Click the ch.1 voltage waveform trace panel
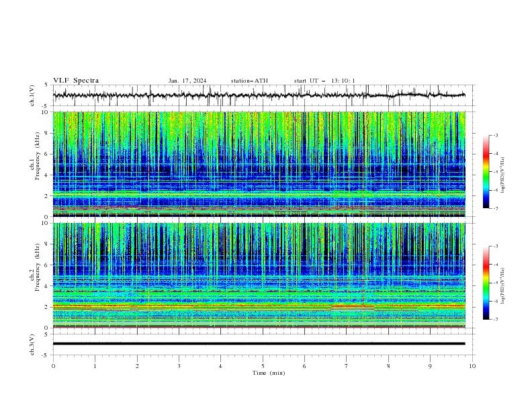The height and width of the screenshot is (411, 532). [x=264, y=95]
